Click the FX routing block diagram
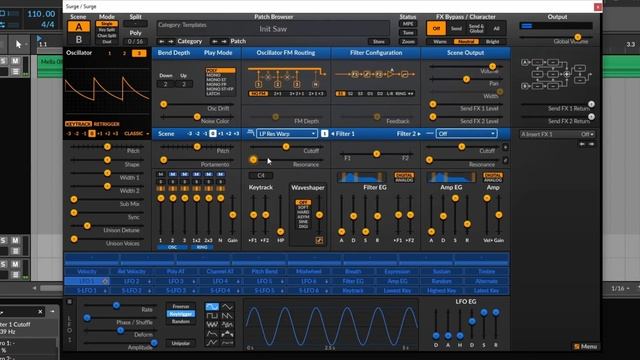Screen dimensions: 640x360 [556, 74]
